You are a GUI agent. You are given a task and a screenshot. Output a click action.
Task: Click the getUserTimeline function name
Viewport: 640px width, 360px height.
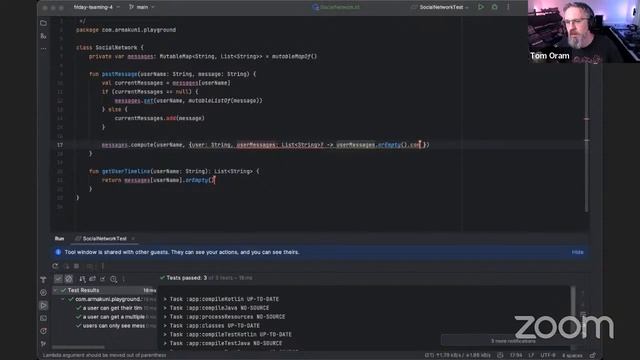126,171
